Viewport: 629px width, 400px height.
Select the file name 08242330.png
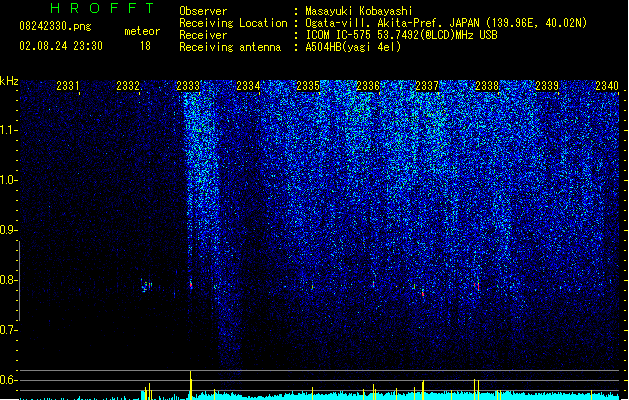[55, 26]
